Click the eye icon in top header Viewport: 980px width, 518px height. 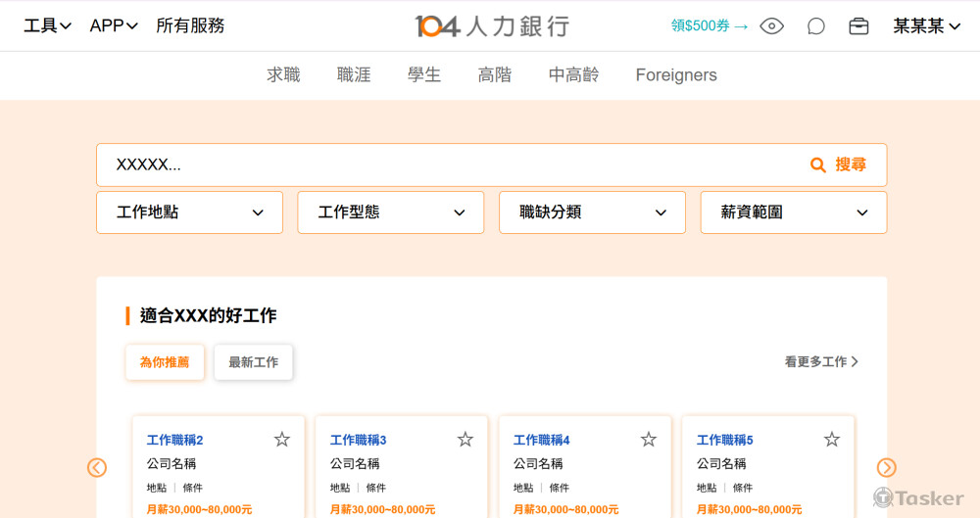771,26
